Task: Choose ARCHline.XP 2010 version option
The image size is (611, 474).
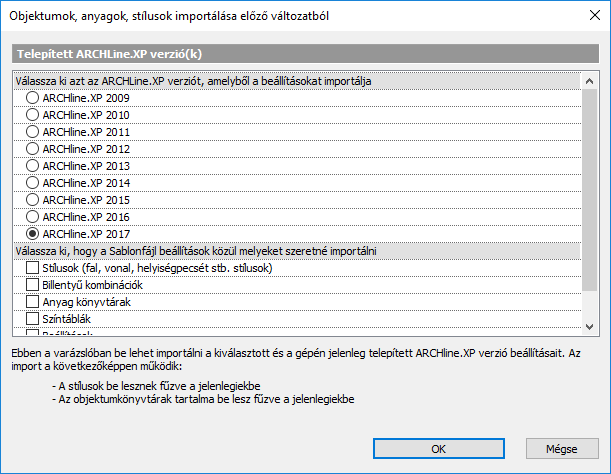Action: 33,115
